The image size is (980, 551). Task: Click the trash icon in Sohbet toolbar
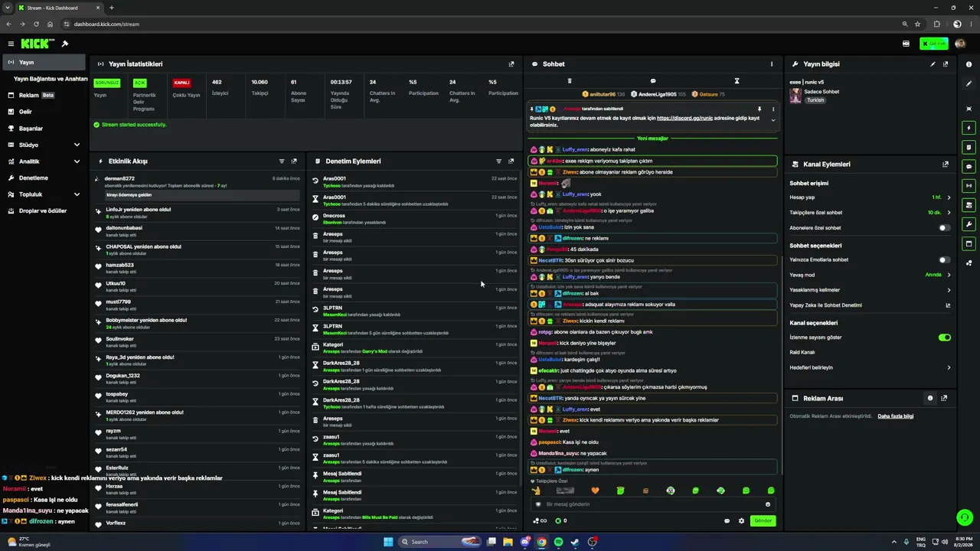[570, 81]
